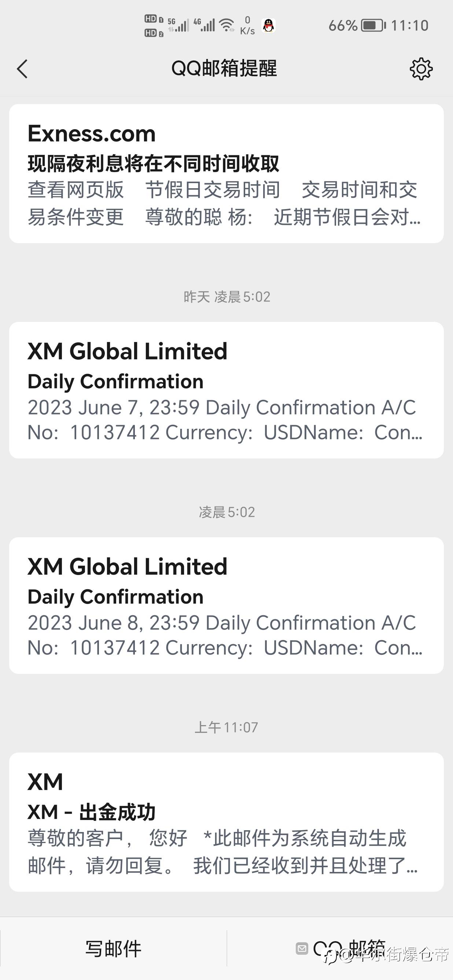Screen dimensions: 453x980
Task: Tap the QQ penguin status bar icon
Action: (269, 26)
